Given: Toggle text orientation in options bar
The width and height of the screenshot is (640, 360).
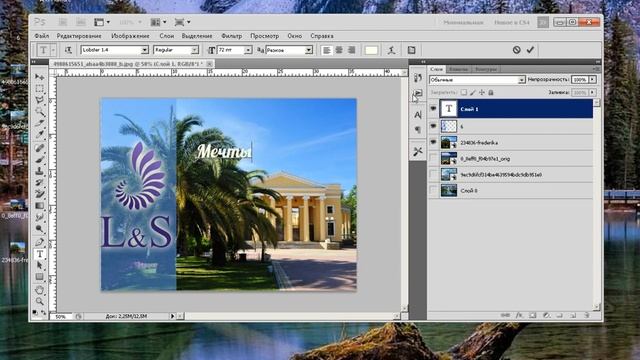Looking at the screenshot, I should click(68, 50).
